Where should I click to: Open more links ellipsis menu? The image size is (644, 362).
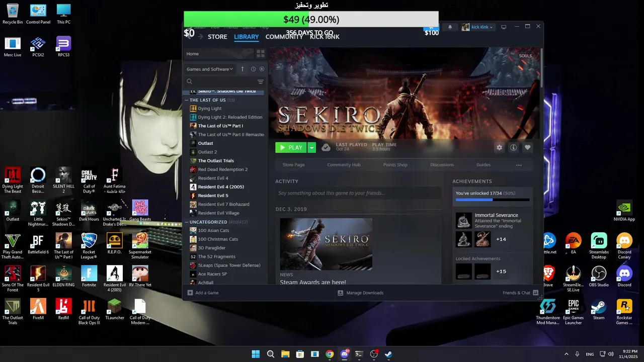[x=519, y=165]
